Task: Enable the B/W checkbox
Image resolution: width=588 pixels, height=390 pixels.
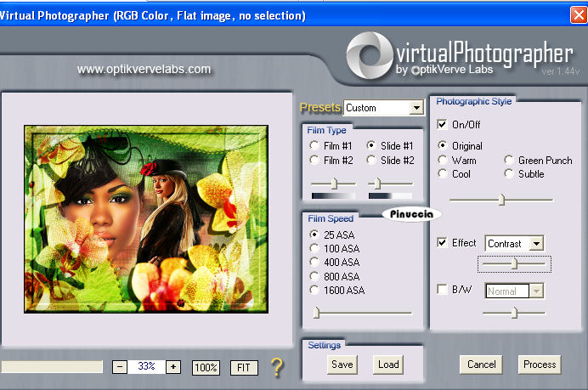Action: click(x=442, y=289)
